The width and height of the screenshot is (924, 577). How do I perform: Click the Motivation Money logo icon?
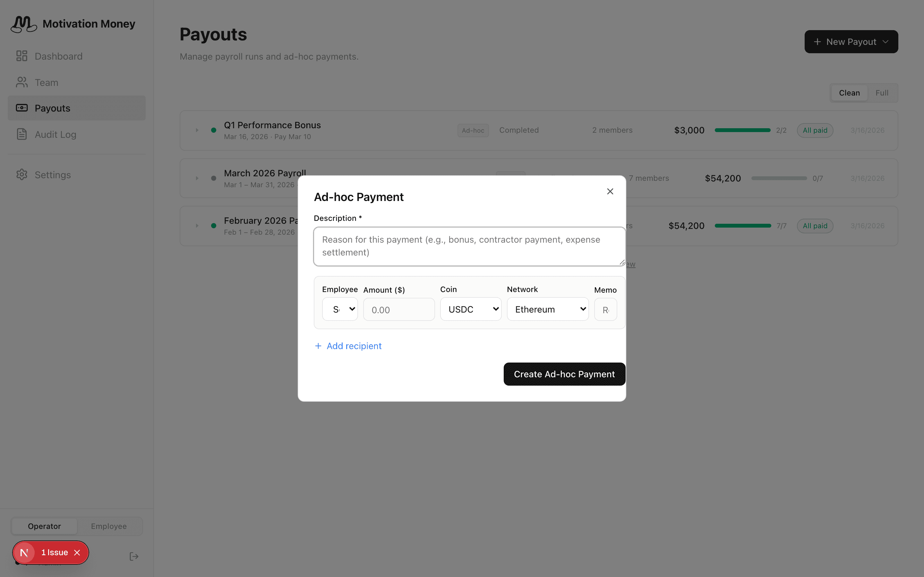pyautogui.click(x=24, y=24)
